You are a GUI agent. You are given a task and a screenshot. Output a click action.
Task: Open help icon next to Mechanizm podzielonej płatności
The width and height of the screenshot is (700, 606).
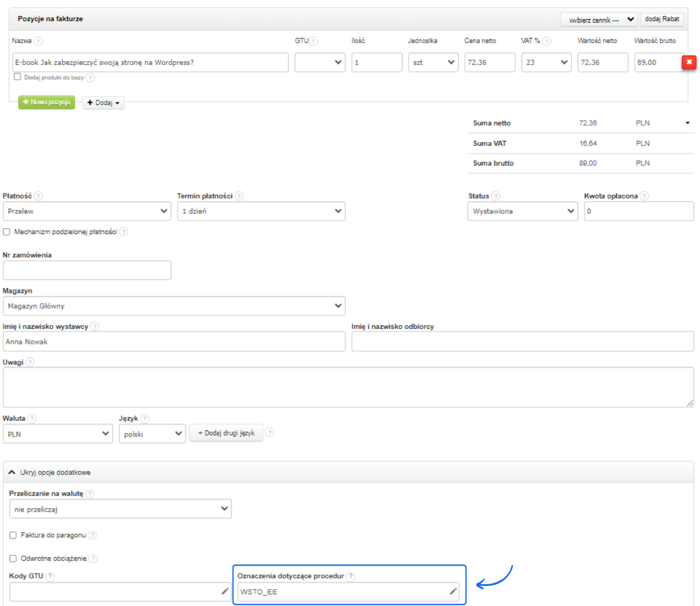pos(123,232)
